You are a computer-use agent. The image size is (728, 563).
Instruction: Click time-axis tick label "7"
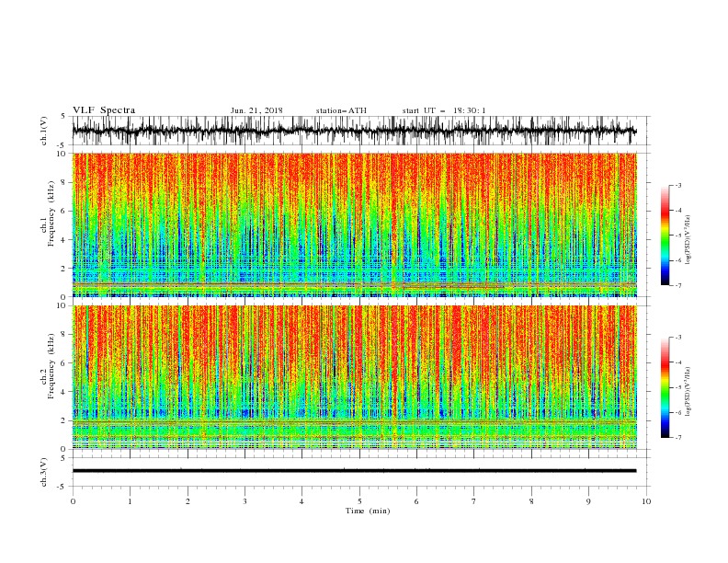(x=474, y=501)
